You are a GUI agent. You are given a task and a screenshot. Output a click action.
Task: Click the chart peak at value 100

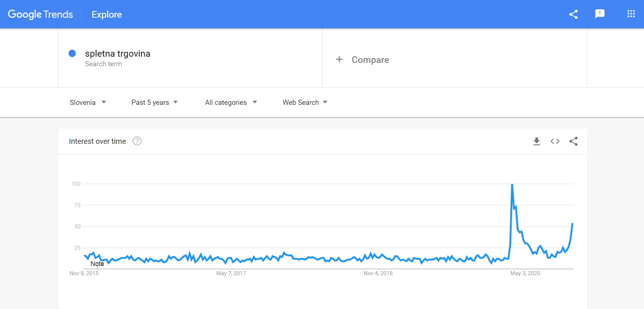point(512,184)
